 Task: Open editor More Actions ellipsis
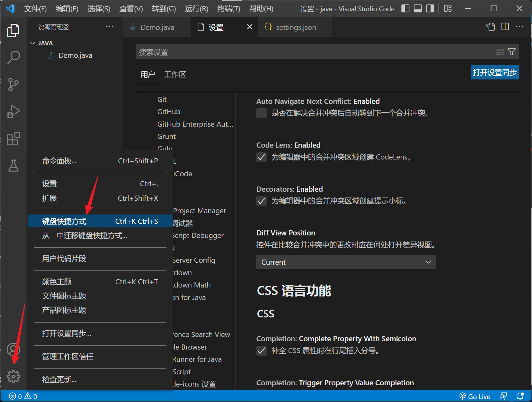519,27
